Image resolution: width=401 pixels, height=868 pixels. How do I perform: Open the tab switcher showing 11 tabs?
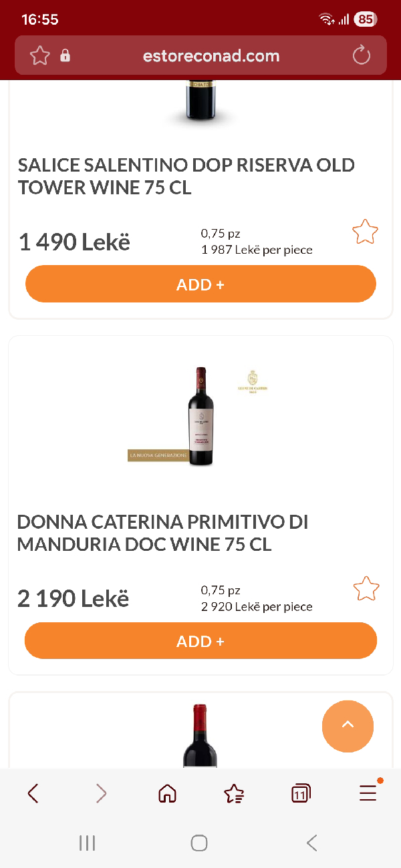(x=301, y=793)
